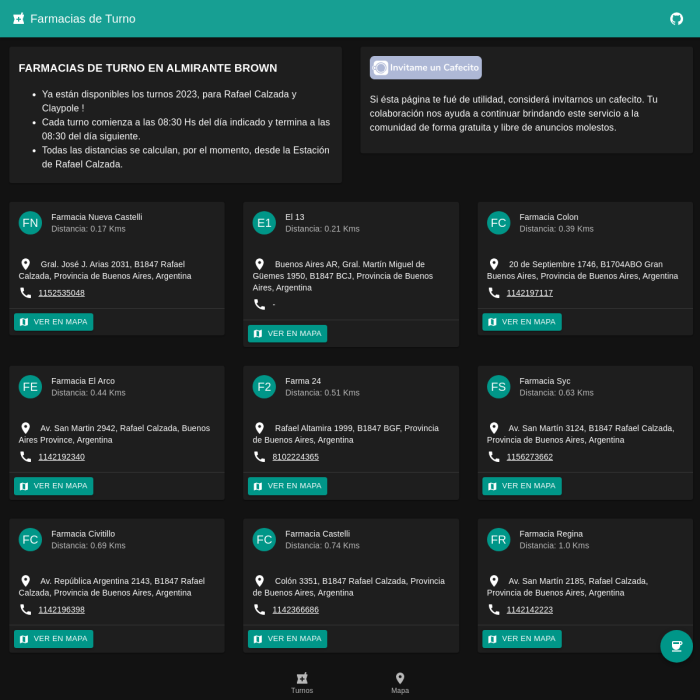Click location pin in Farma 24 card

259,428
